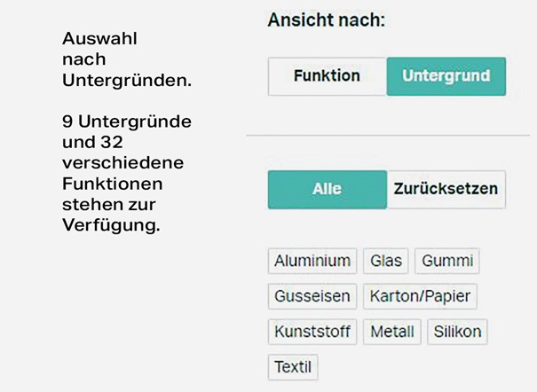
Task: Select the Metall substrate tag
Action: [x=391, y=332]
